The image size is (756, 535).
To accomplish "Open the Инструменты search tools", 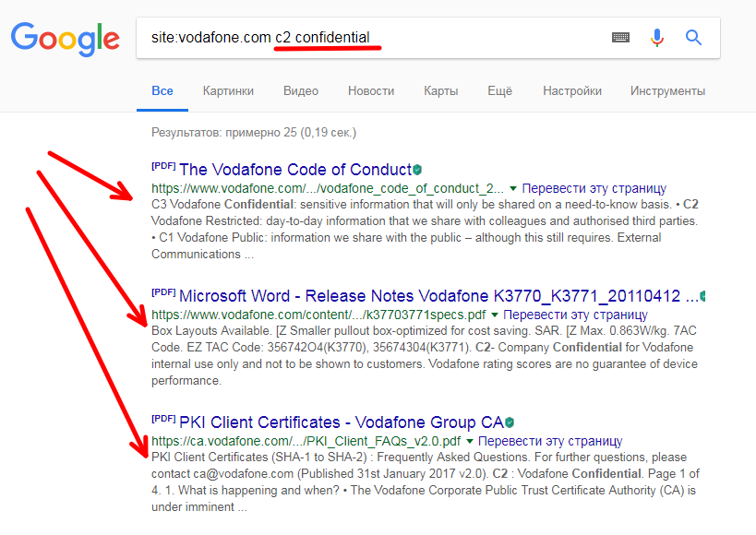I will (x=667, y=91).
